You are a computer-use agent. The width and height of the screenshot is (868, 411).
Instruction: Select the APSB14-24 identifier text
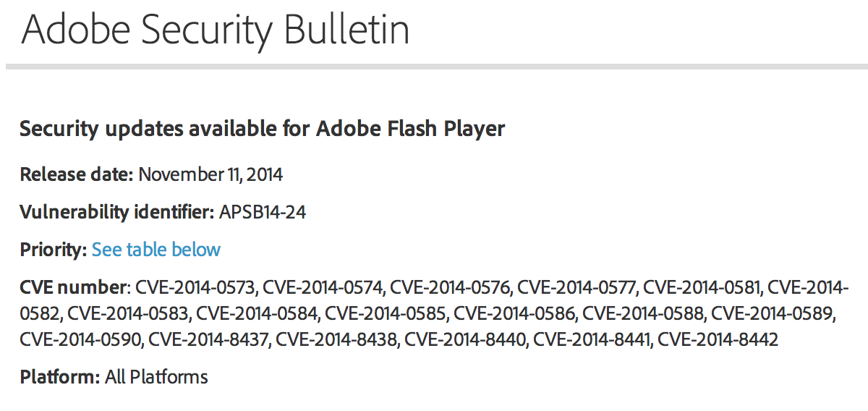[262, 213]
